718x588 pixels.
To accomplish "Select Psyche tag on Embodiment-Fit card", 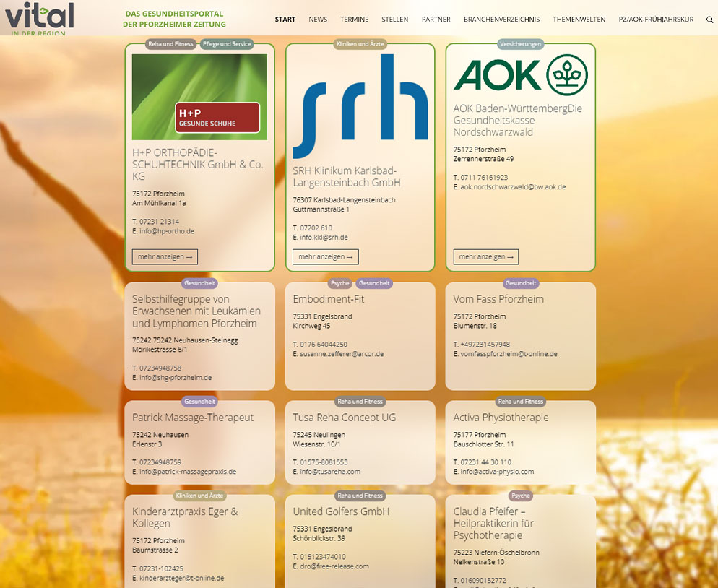I will (339, 283).
